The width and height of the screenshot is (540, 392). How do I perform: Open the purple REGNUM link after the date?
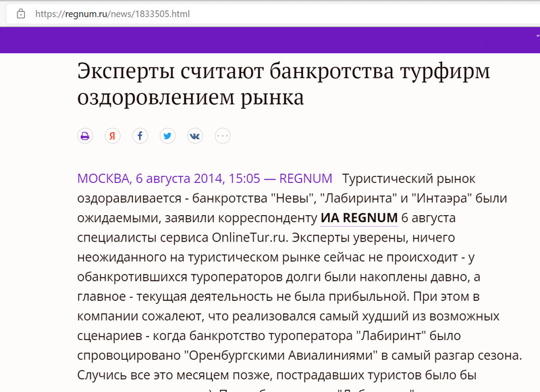pyautogui.click(x=305, y=179)
